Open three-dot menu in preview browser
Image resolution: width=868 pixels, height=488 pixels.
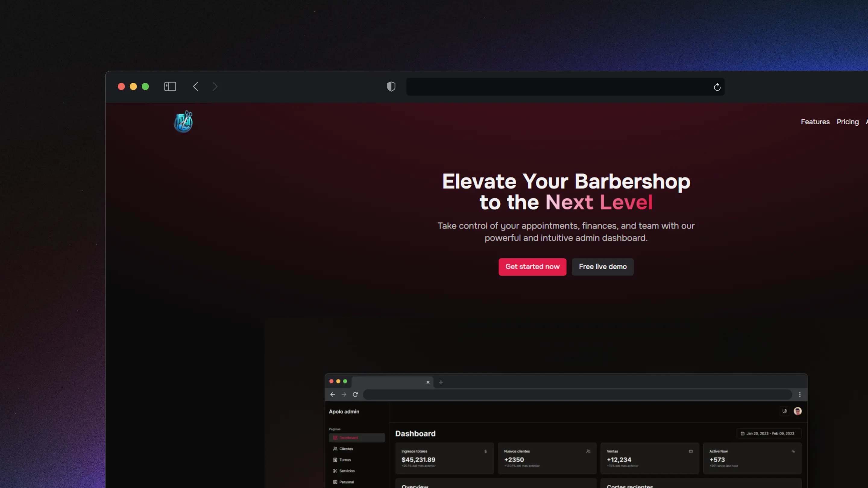coord(800,394)
